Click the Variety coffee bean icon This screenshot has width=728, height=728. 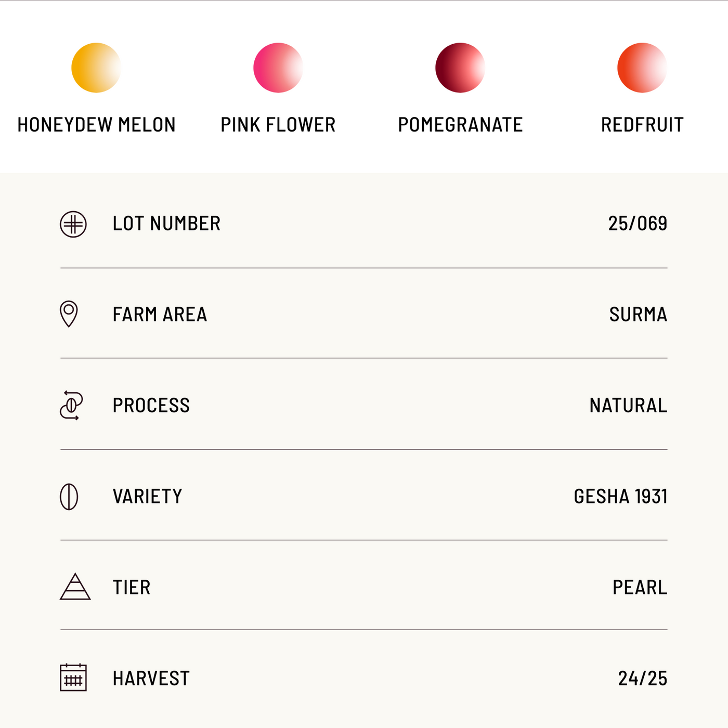pyautogui.click(x=69, y=497)
